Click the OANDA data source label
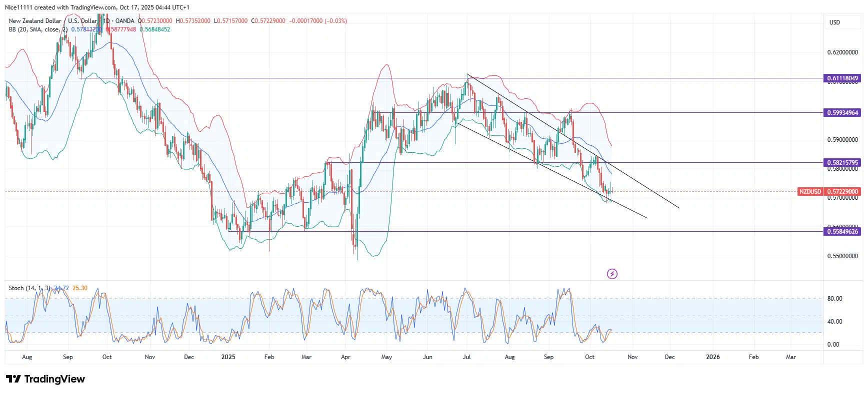868x394 pixels. click(124, 21)
